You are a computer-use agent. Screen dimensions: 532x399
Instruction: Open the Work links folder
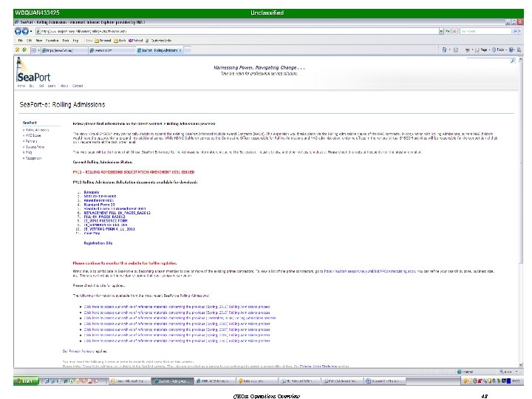(x=120, y=41)
